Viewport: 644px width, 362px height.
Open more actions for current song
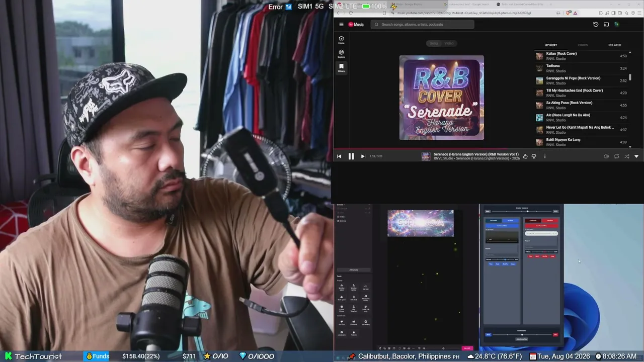(x=544, y=156)
